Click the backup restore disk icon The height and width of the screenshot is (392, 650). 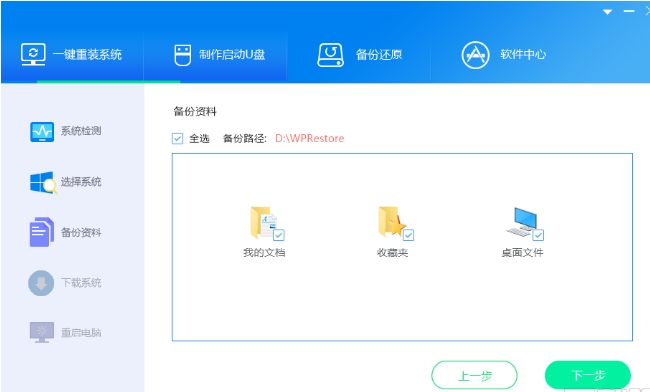(x=330, y=55)
